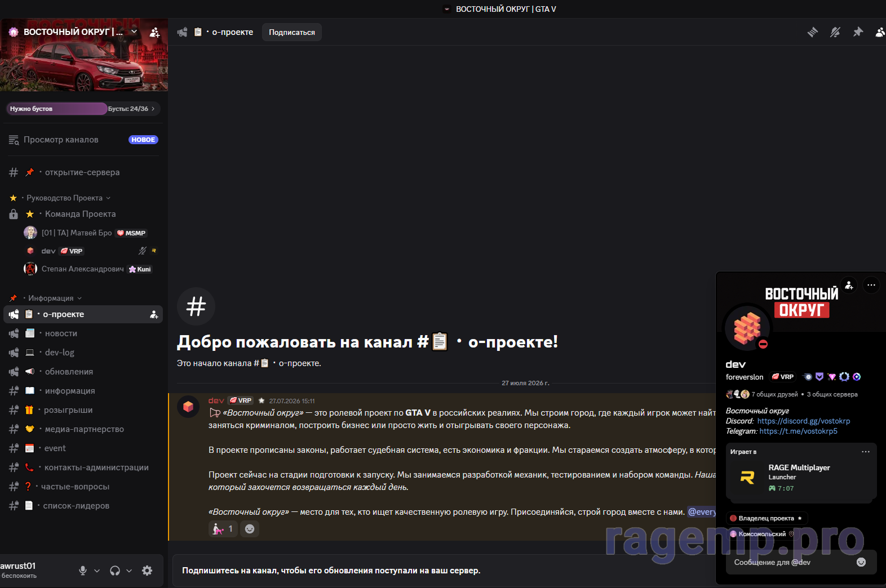Click the announcement channel icon in the header
886x588 pixels.
(182, 32)
